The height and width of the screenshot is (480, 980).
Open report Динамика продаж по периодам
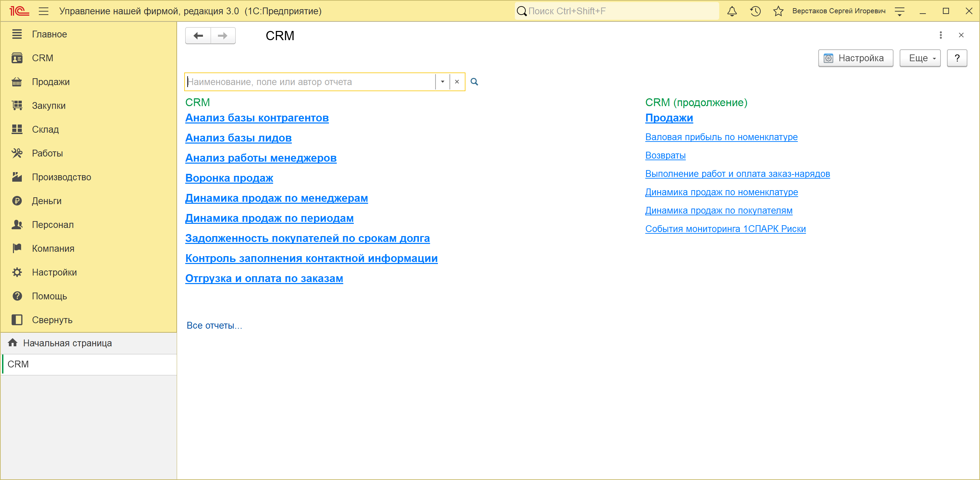click(x=269, y=218)
